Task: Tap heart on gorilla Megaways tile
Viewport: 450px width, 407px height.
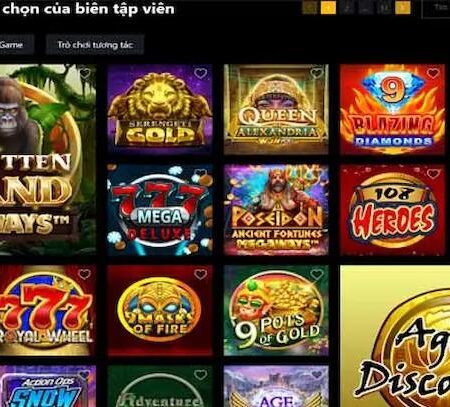Action: [85, 72]
